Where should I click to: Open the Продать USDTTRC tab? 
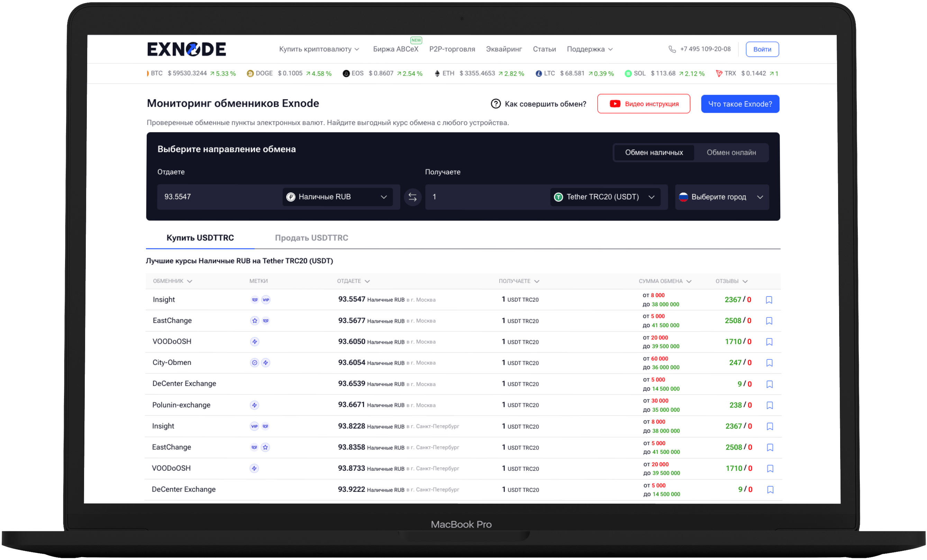[311, 238]
